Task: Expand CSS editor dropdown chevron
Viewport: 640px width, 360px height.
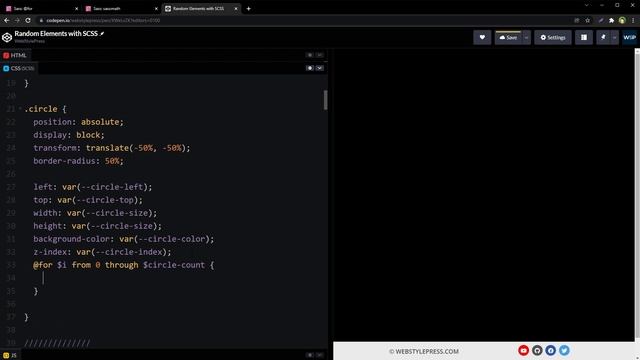Action: 320,68
